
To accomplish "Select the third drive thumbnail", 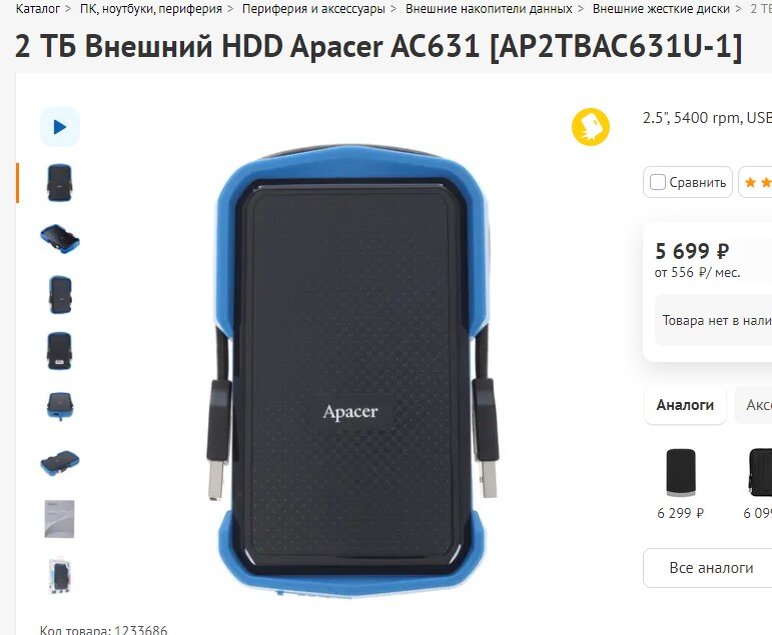I will coord(60,295).
